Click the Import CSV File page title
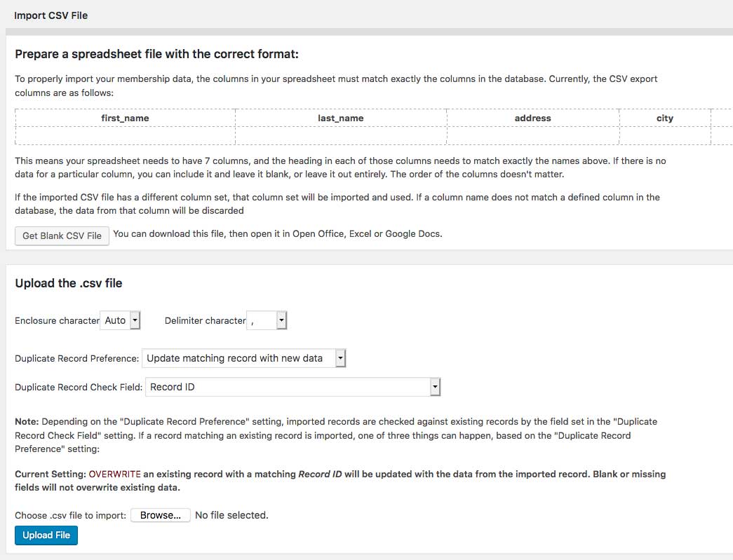This screenshot has width=733, height=560. (50, 15)
